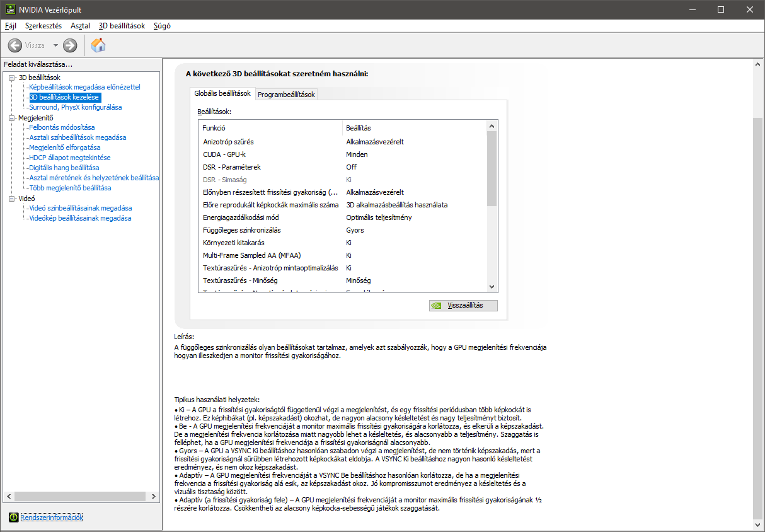Open the Fájl menu
Viewport: 765px width, 532px height.
11,26
